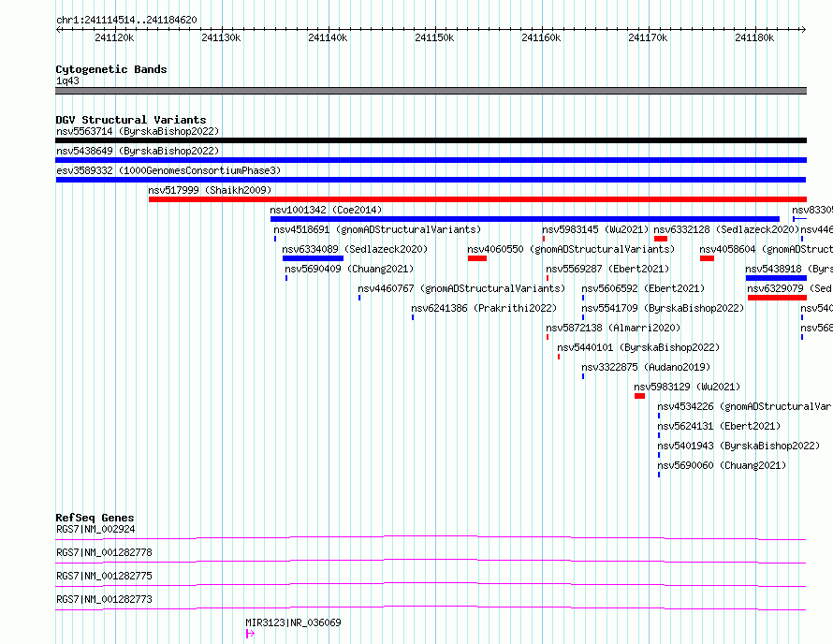Open the MIR3123|NR_036069 gene label
This screenshot has width=833, height=644.
293,622
